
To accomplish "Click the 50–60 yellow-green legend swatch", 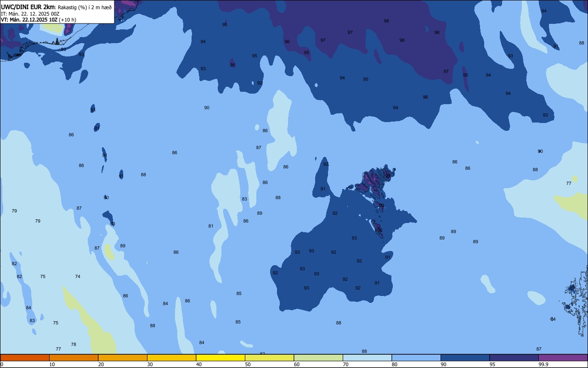I will click(269, 357).
